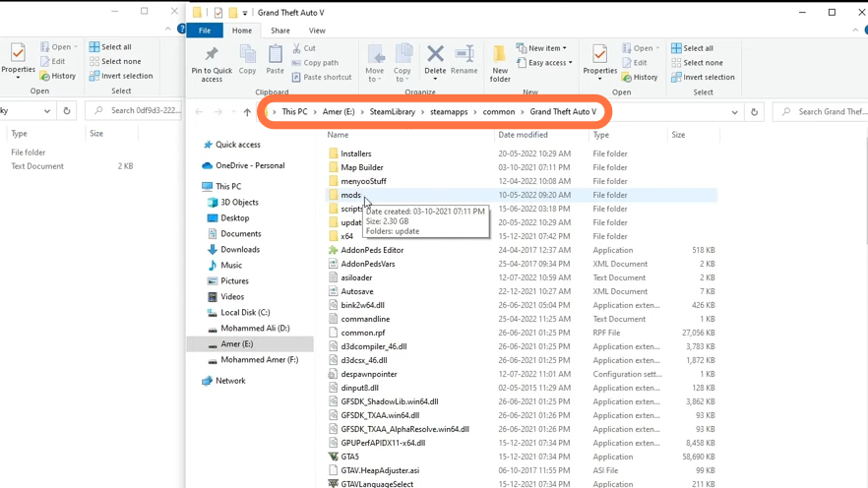This screenshot has width=868, height=488.
Task: Switch to the Home tab
Action: click(x=242, y=30)
